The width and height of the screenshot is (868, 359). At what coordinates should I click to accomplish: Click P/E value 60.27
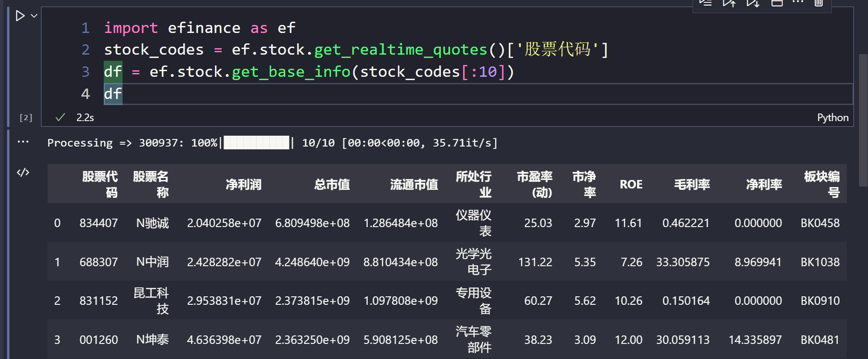tap(538, 301)
